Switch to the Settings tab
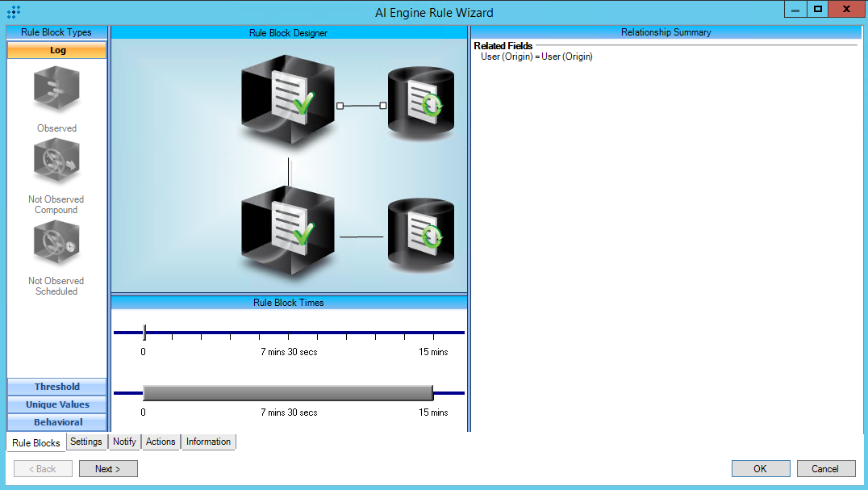The width and height of the screenshot is (868, 490). point(86,442)
